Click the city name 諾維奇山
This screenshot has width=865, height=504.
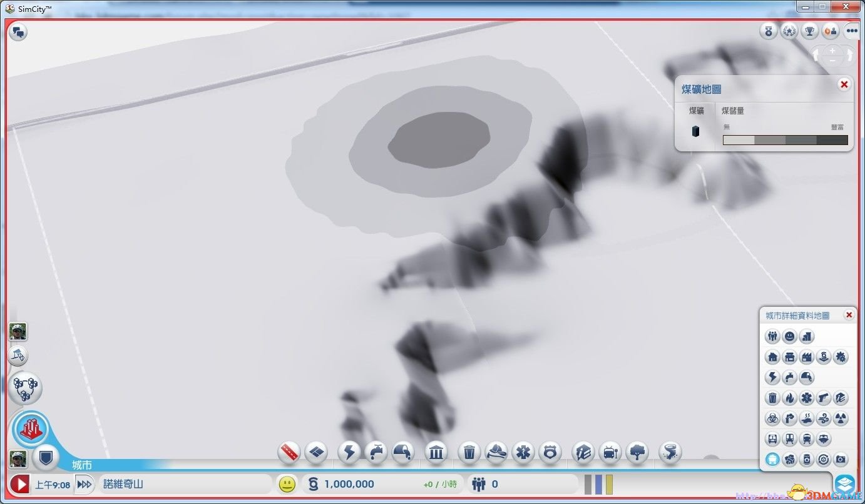(x=123, y=484)
